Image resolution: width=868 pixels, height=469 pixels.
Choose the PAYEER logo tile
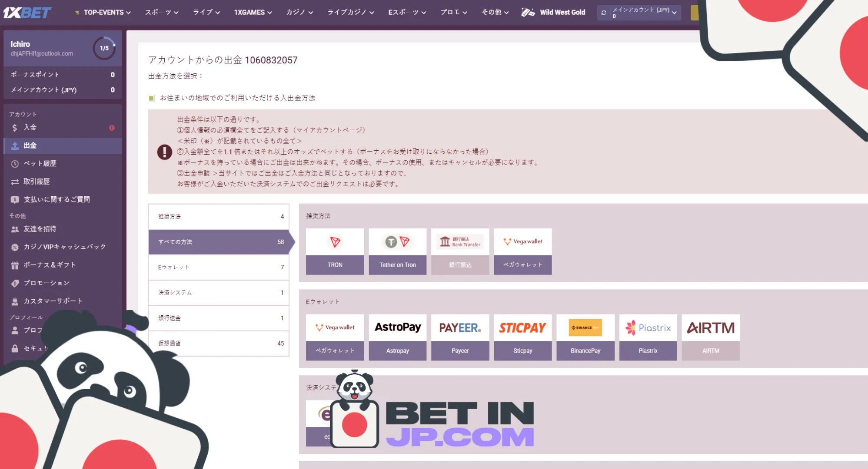tap(460, 327)
